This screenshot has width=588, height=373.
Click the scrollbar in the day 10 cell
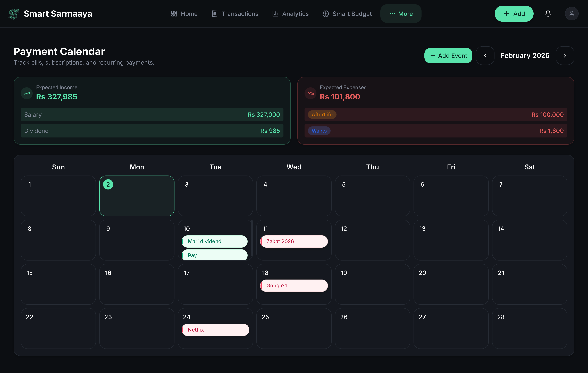[251, 238]
